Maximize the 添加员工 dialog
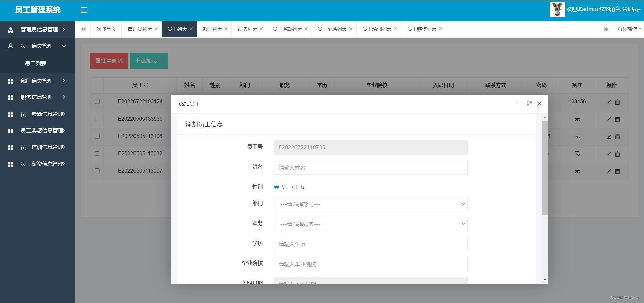Viewport: 644px width, 303px height. tap(529, 104)
